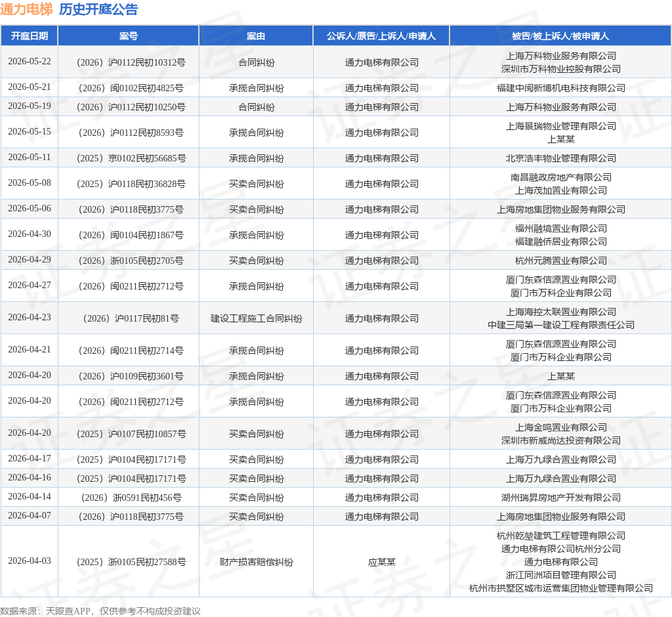Screen dimensions: 672x617
Task: Click the 案由 column header
Action: click(256, 36)
